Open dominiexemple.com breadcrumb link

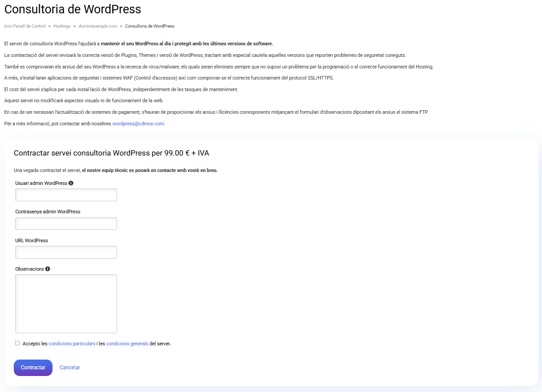tap(97, 26)
